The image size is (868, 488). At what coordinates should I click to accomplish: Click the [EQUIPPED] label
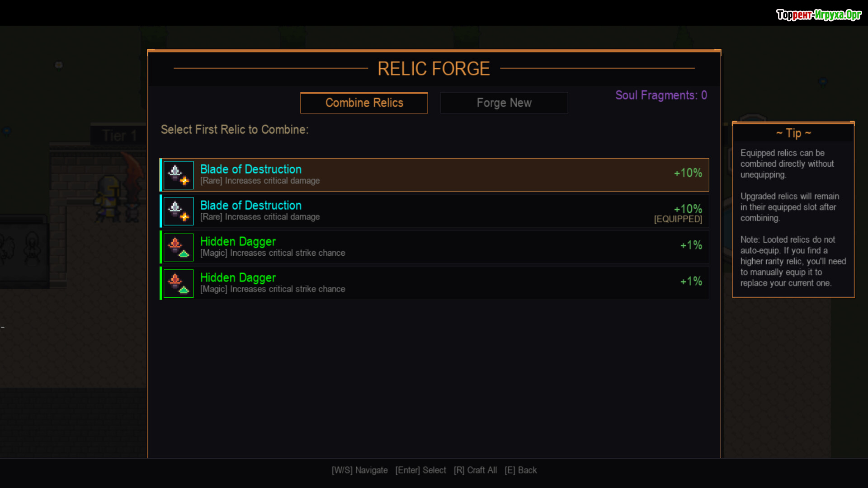[x=678, y=219]
